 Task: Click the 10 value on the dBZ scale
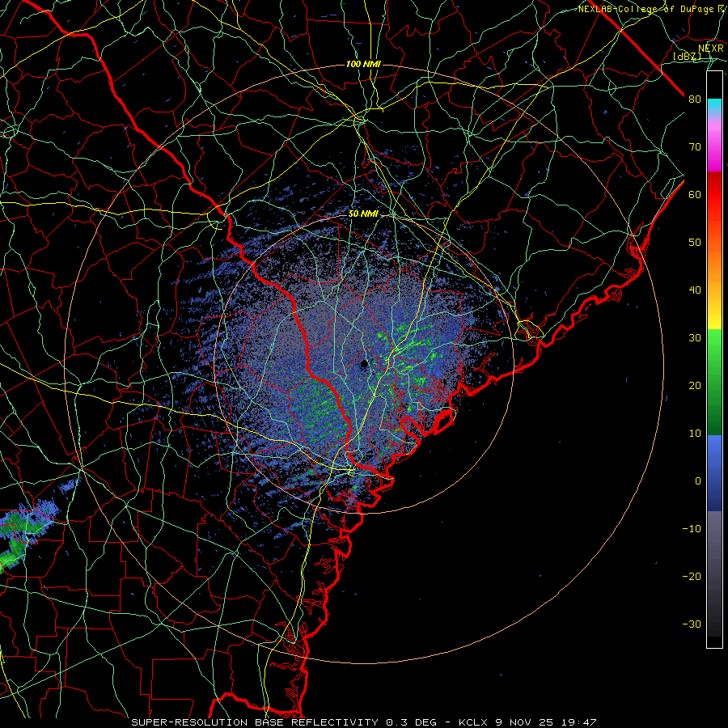pyautogui.click(x=695, y=434)
